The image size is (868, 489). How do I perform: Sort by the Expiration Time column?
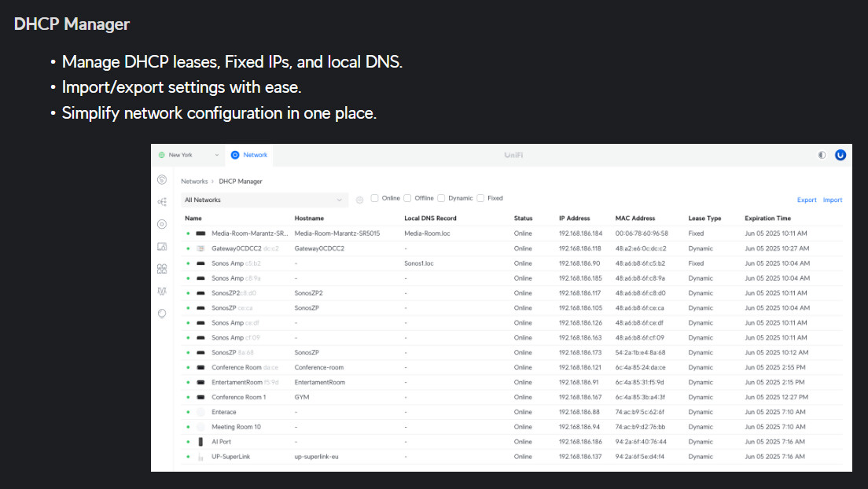768,219
